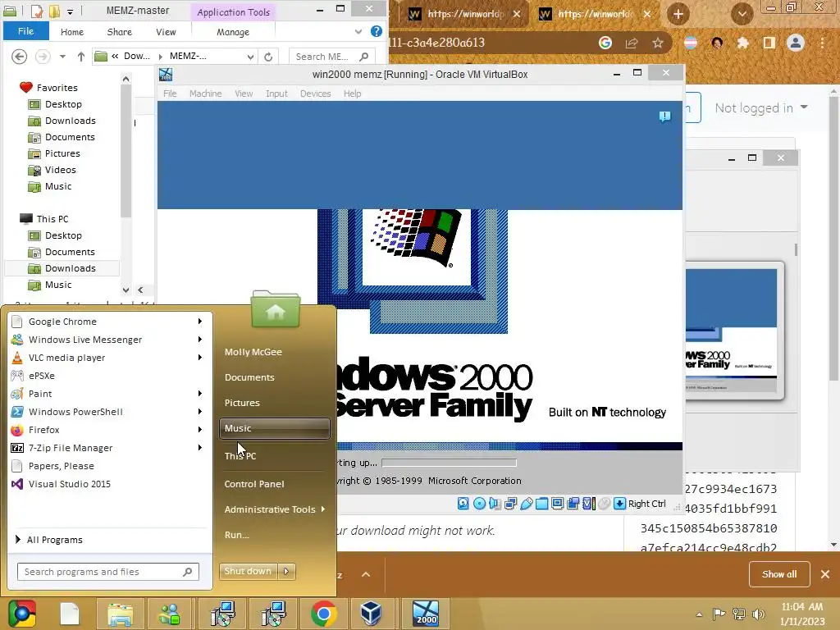This screenshot has width=840, height=630.
Task: Open Explorer Help via question mark icon
Action: click(377, 32)
